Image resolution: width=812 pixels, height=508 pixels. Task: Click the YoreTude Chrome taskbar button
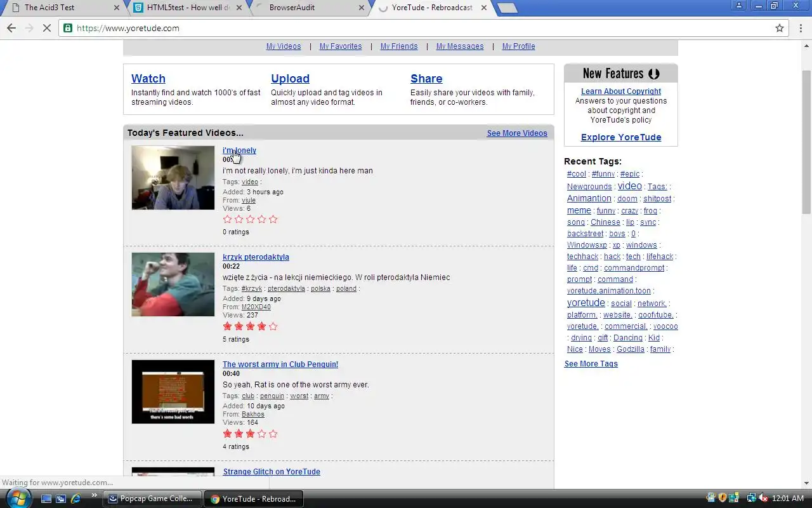point(255,498)
